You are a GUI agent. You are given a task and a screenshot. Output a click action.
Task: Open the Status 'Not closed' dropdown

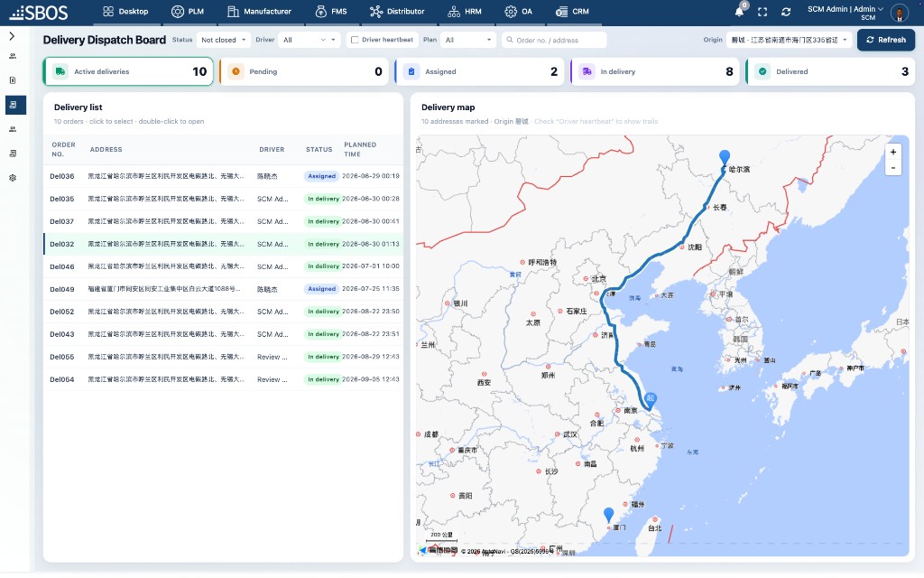click(224, 40)
